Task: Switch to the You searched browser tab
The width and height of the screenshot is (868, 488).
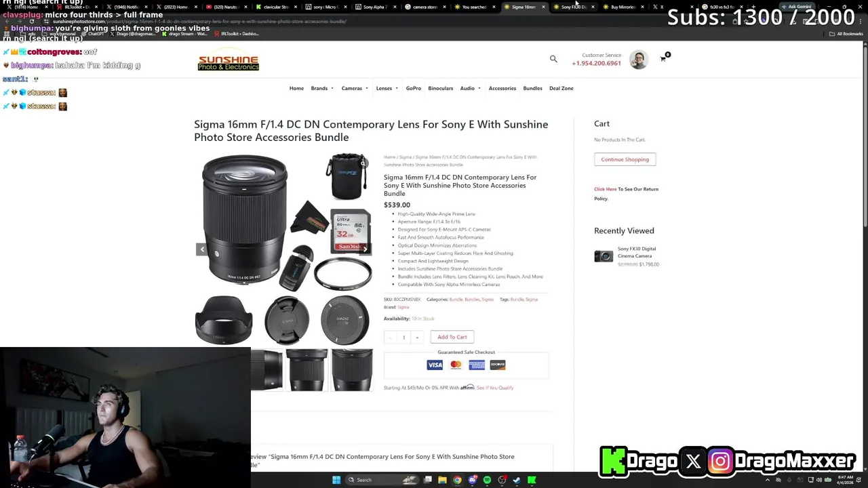Action: (x=474, y=7)
